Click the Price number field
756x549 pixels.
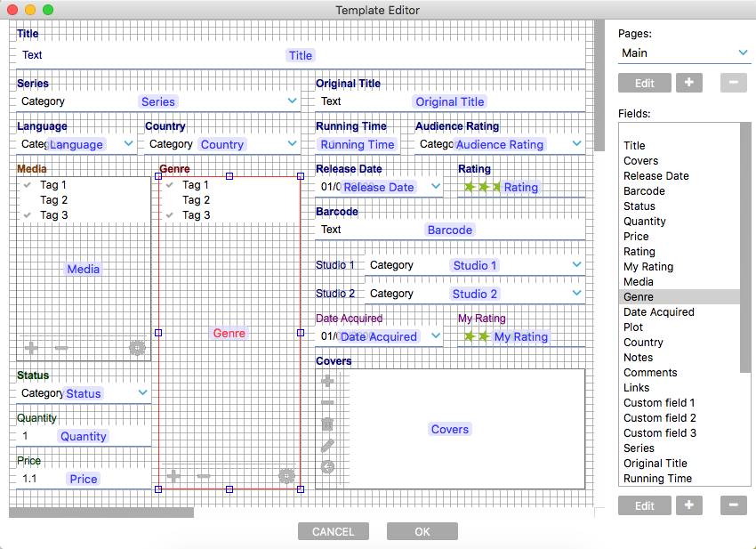(x=84, y=479)
